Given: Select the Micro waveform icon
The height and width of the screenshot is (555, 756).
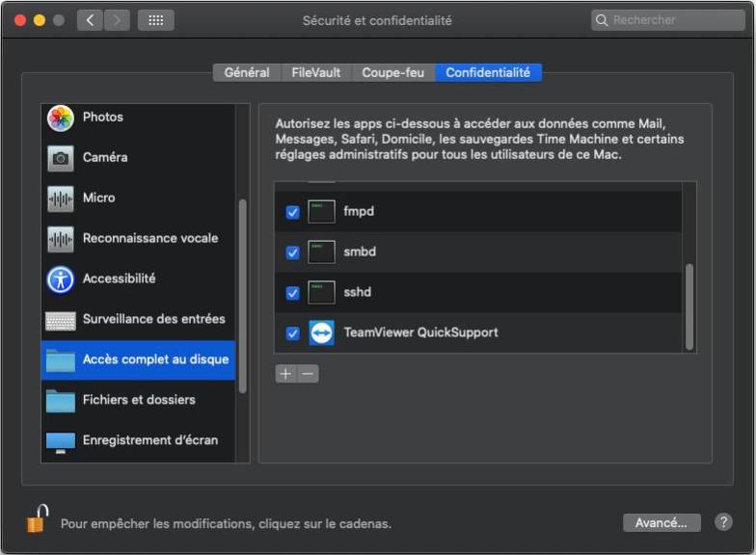Looking at the screenshot, I should pos(60,198).
